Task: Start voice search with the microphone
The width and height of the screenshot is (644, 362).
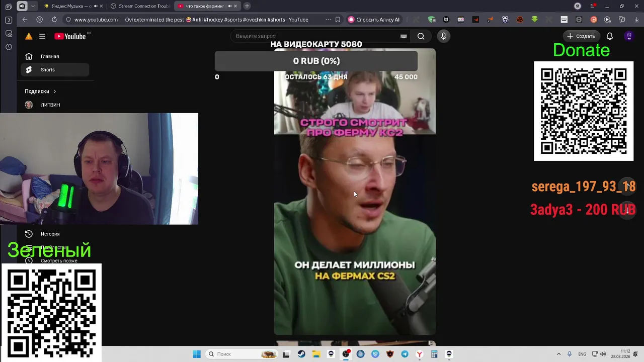Action: pyautogui.click(x=443, y=36)
